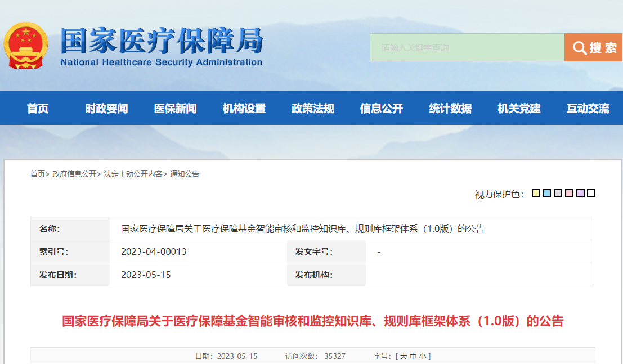
Task: Open the 时政要闻 navigation item
Action: [106, 108]
